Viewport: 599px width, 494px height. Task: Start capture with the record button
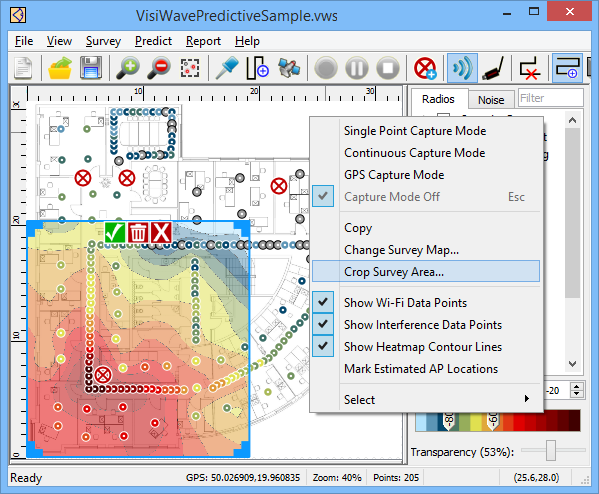326,69
